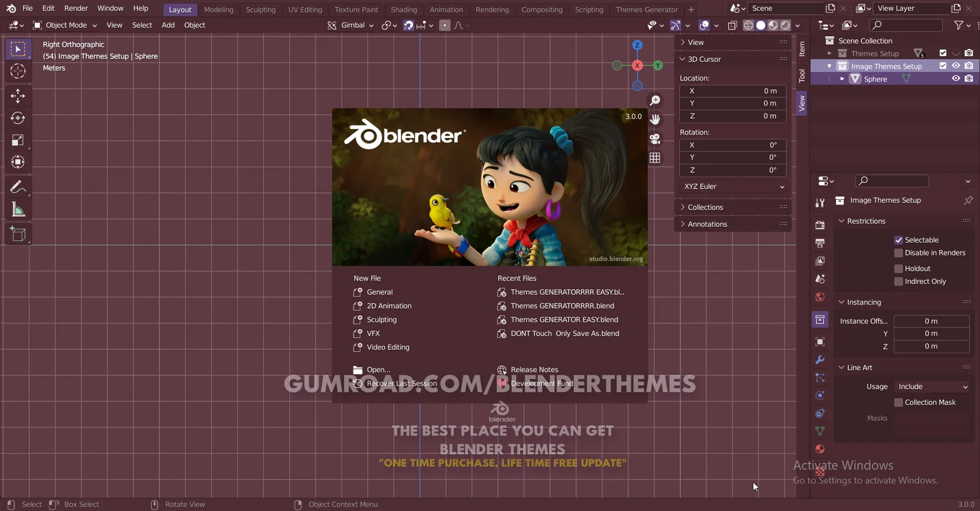Enable the Holdout checkbox

899,269
